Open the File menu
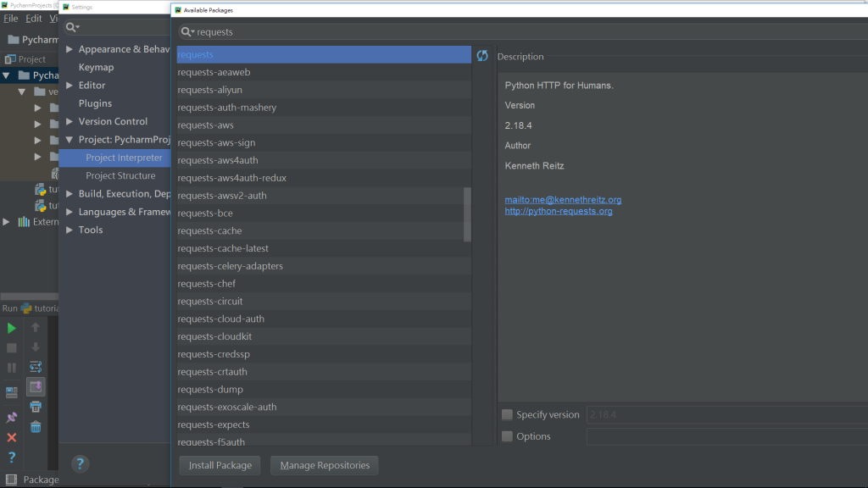The width and height of the screenshot is (868, 488). coord(10,19)
